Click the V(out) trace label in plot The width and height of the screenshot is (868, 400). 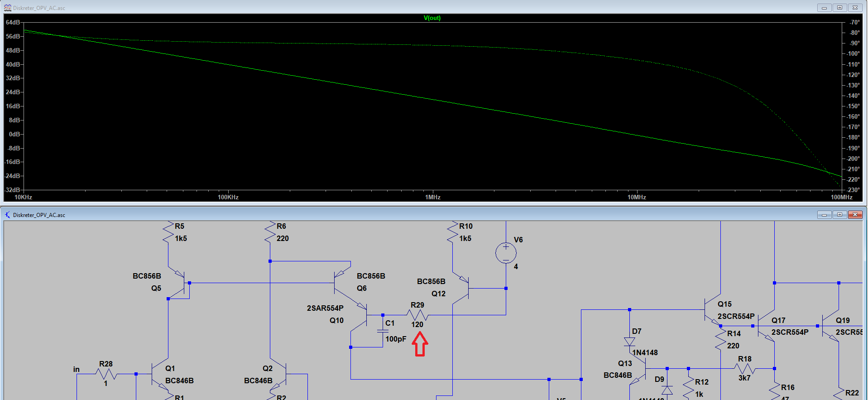point(432,18)
